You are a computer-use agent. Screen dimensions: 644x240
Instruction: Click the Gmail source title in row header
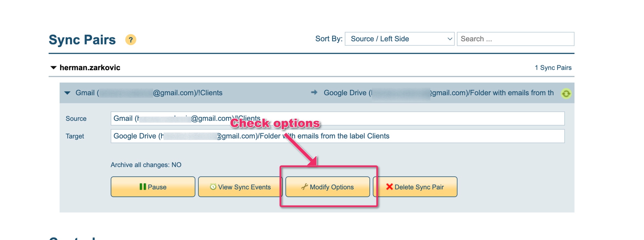click(149, 93)
